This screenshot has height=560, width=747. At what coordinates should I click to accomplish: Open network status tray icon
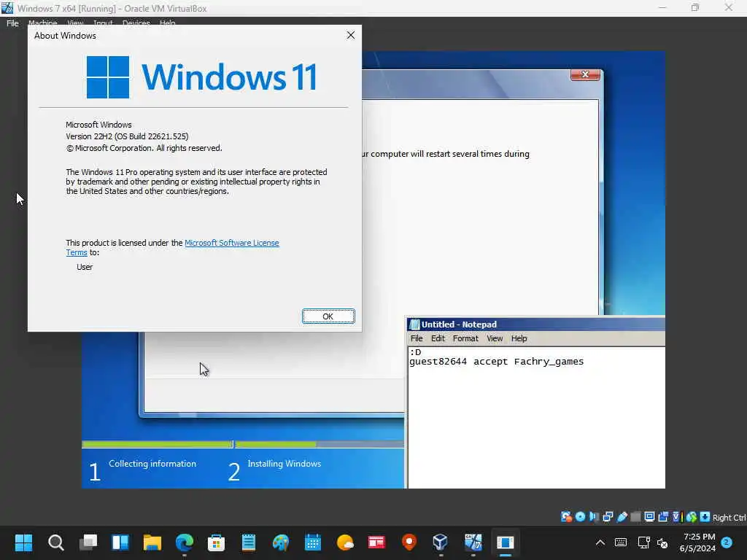(x=643, y=542)
